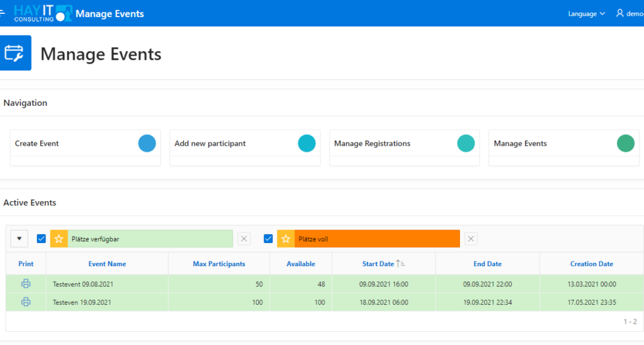Open the Add new participant card

point(245,148)
